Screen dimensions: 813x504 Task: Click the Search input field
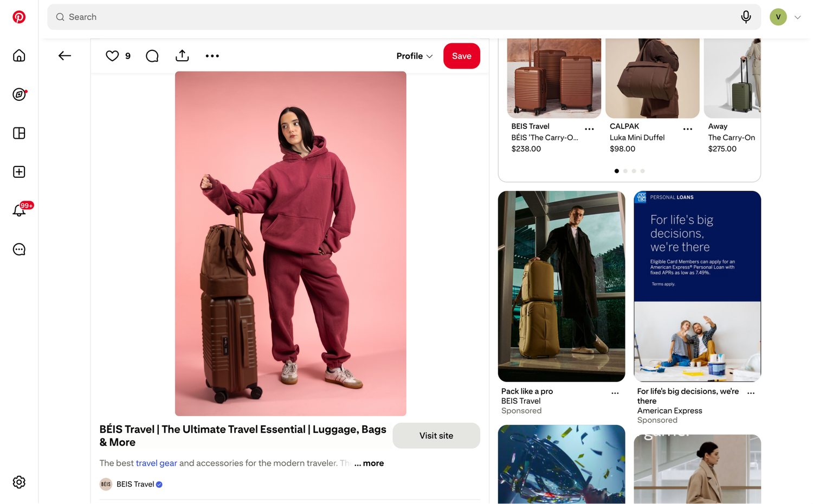(404, 17)
